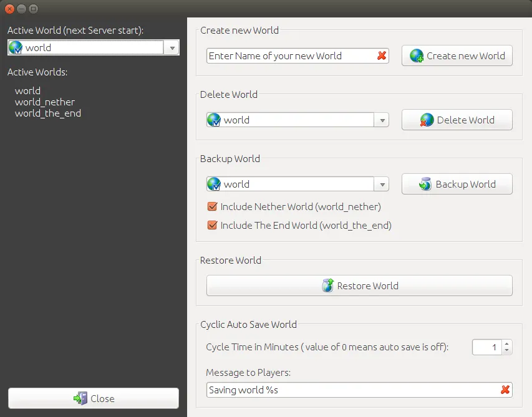Click the Create new World button

tap(457, 55)
